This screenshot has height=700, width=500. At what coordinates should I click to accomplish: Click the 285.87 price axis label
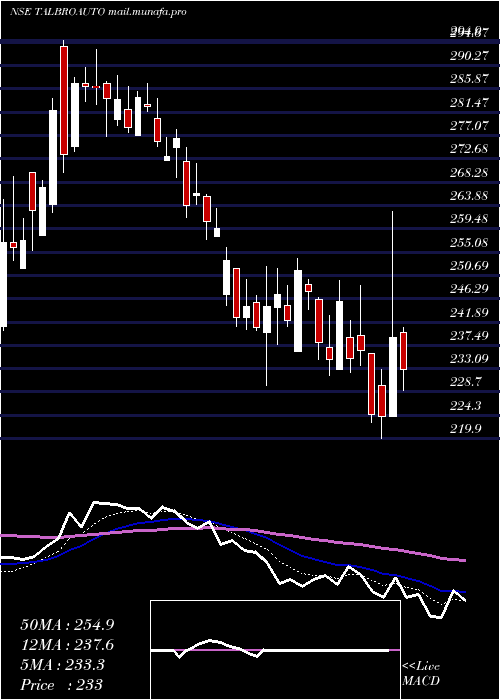click(x=469, y=79)
